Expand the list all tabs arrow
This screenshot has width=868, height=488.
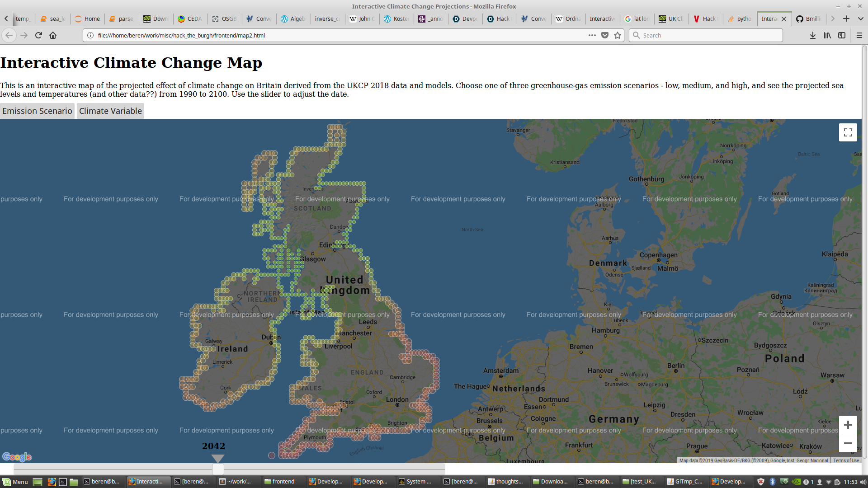tap(861, 19)
